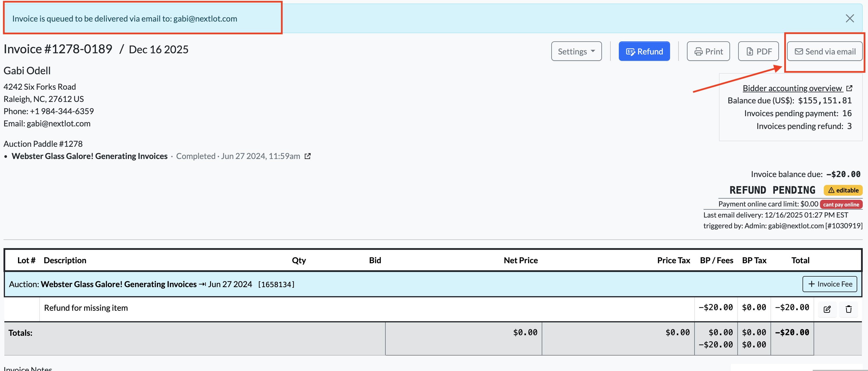Click the Bid column header
Image resolution: width=868 pixels, height=371 pixels.
pyautogui.click(x=375, y=260)
